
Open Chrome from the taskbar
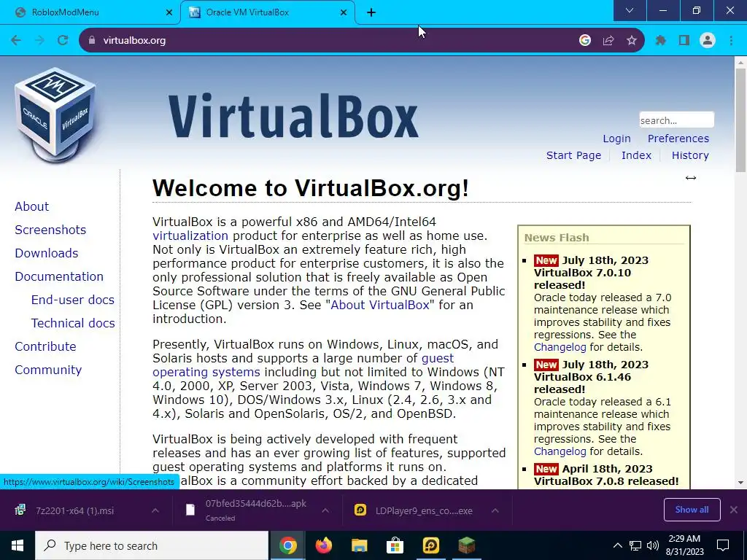[287, 545]
